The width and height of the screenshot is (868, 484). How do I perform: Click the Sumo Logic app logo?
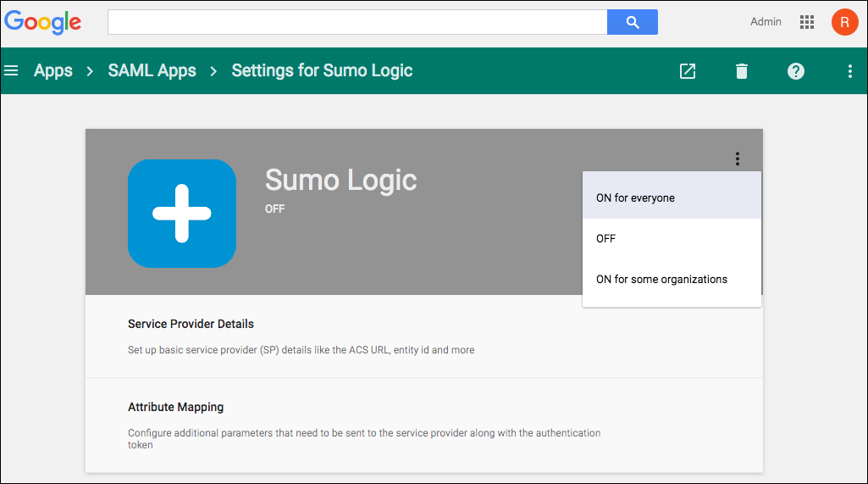click(182, 214)
